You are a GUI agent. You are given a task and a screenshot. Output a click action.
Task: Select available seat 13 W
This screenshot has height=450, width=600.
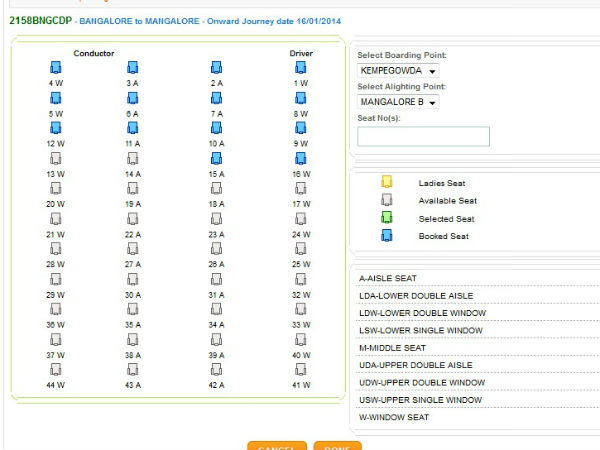point(56,158)
